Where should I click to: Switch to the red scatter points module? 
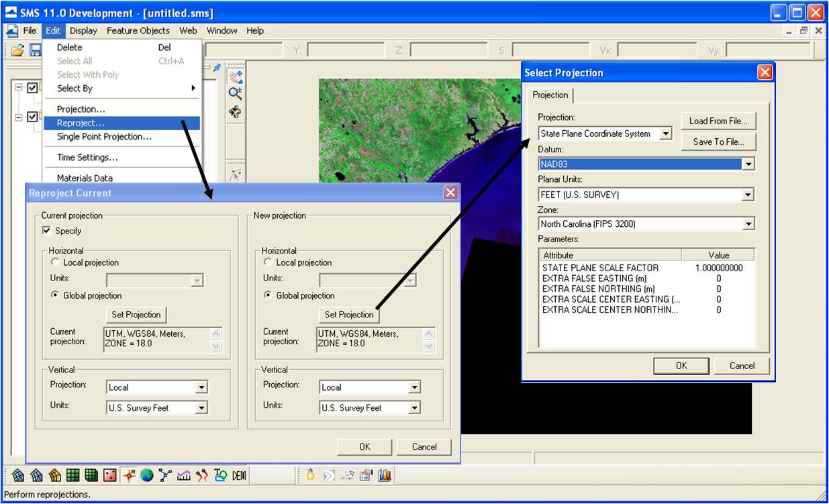109,476
